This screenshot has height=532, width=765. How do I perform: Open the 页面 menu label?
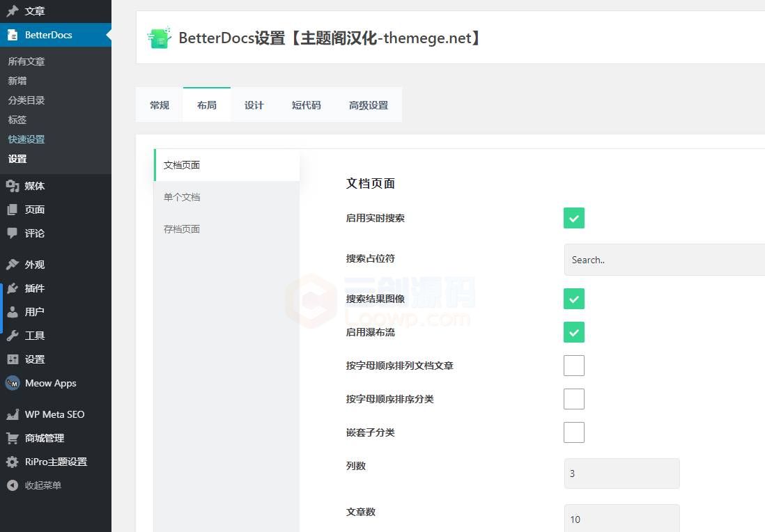click(35, 210)
